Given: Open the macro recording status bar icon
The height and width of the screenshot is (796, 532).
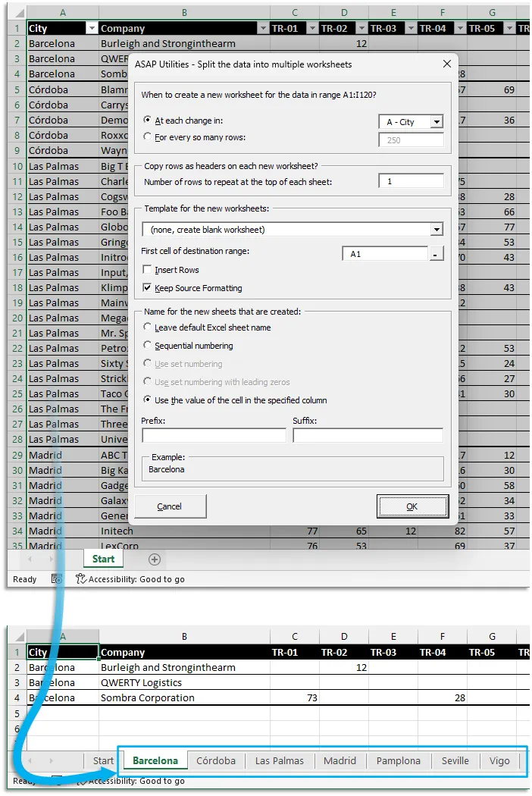Looking at the screenshot, I should click(x=57, y=578).
